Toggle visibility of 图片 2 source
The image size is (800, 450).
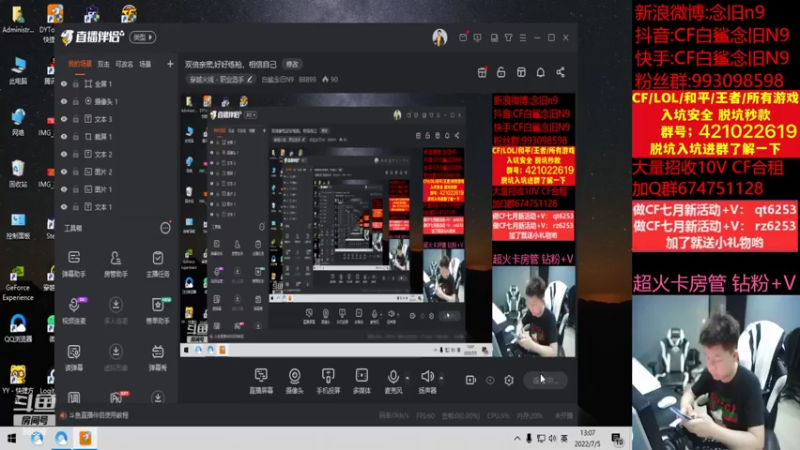[x=64, y=172]
